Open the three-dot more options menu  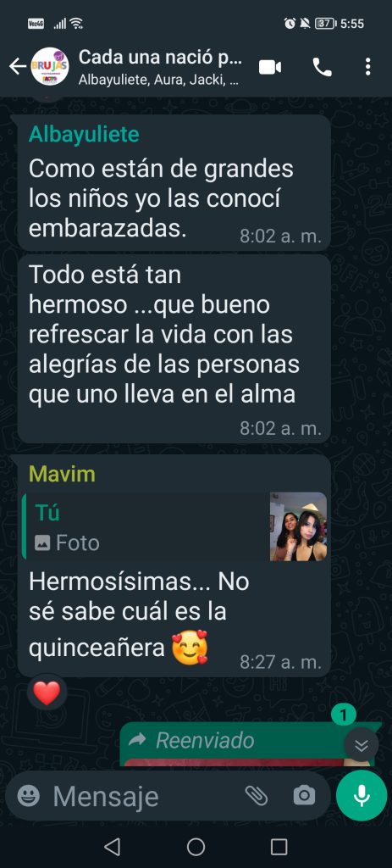(367, 68)
